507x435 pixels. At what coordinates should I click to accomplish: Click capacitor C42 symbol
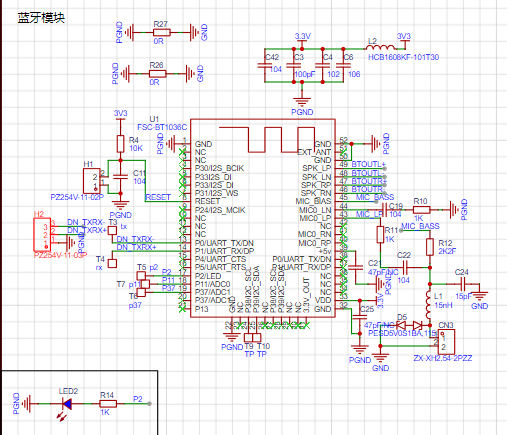(265, 66)
